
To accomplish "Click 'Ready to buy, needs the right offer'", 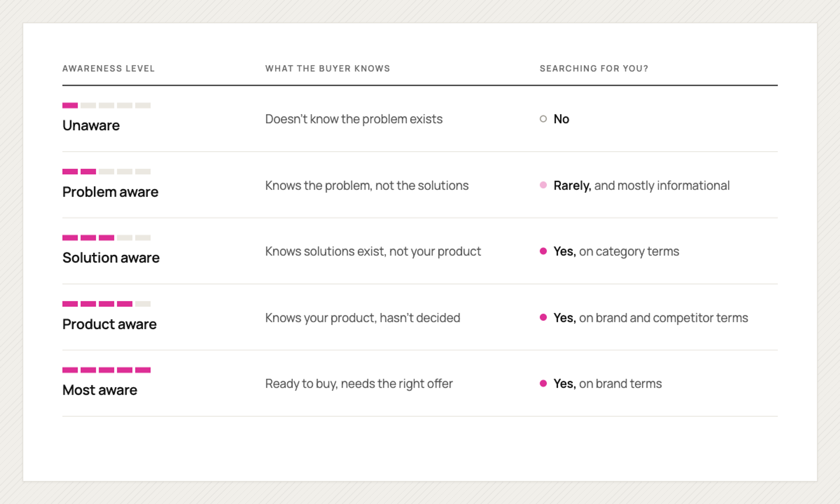I will tap(359, 384).
